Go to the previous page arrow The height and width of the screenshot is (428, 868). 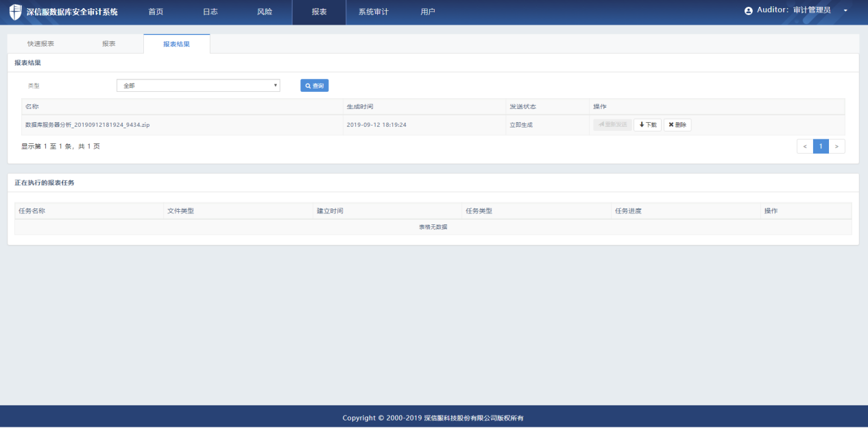(805, 146)
